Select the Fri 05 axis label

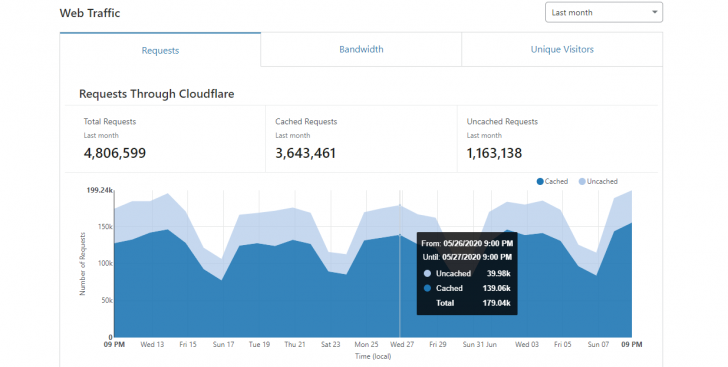tap(563, 344)
